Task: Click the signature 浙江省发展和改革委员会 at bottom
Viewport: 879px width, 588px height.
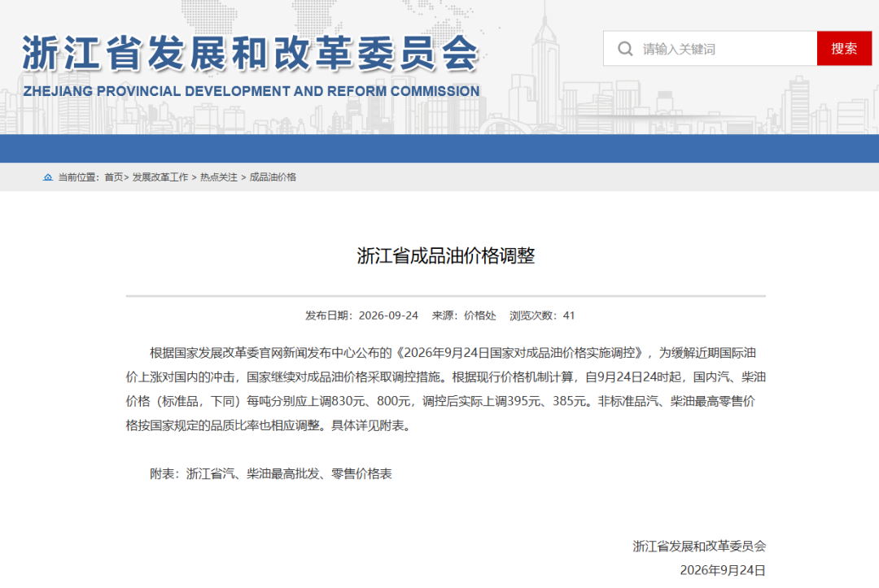Action: click(x=699, y=546)
